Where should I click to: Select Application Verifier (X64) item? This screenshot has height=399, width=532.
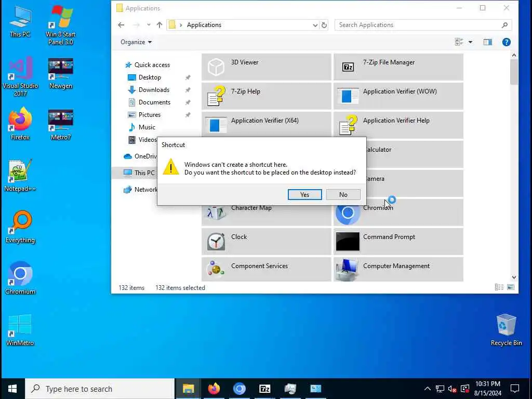(x=267, y=125)
